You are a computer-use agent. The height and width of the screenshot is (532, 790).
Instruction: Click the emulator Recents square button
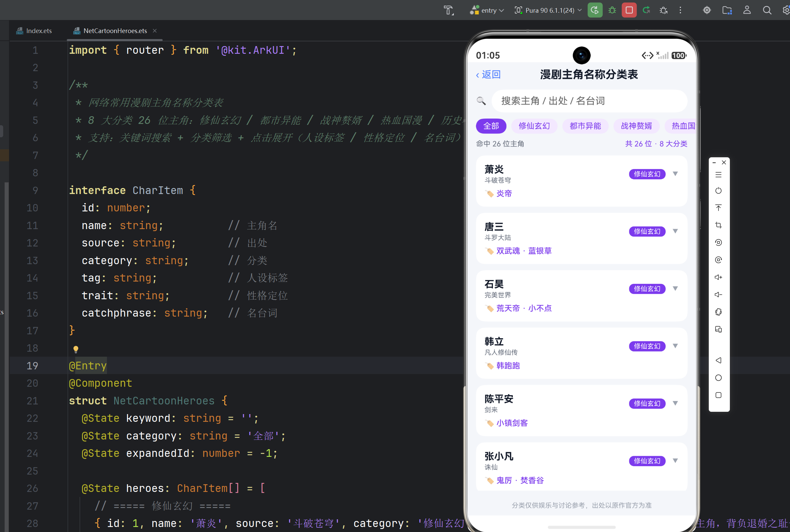point(718,395)
